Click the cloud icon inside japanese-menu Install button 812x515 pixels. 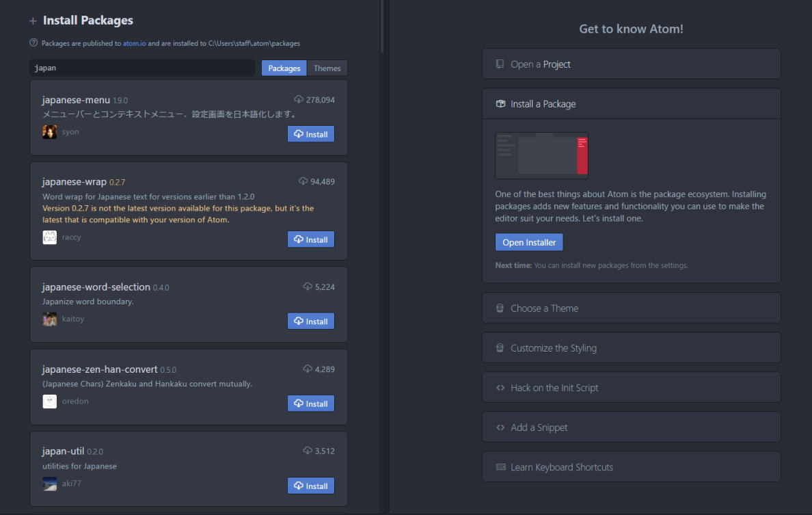[x=299, y=134]
